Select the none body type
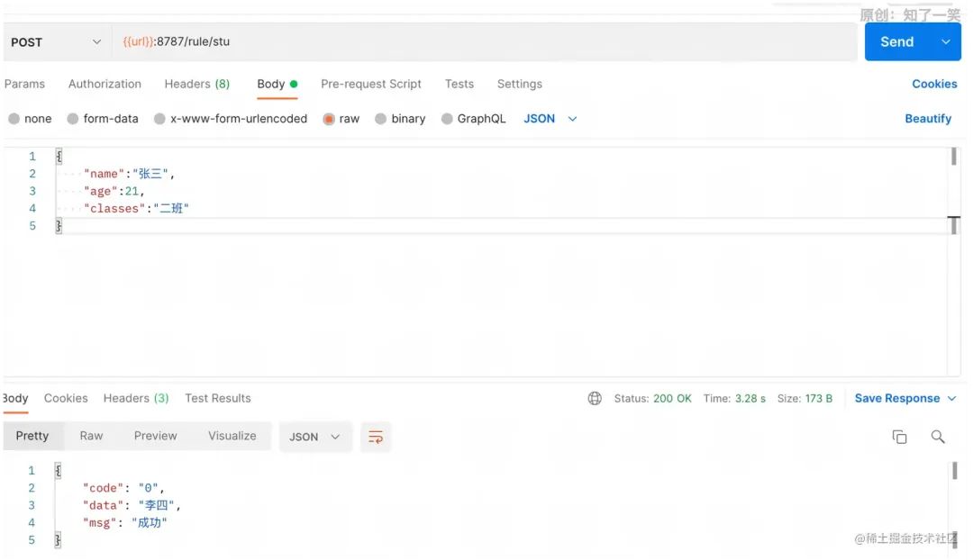Viewport: 973px width, 560px height. point(30,119)
